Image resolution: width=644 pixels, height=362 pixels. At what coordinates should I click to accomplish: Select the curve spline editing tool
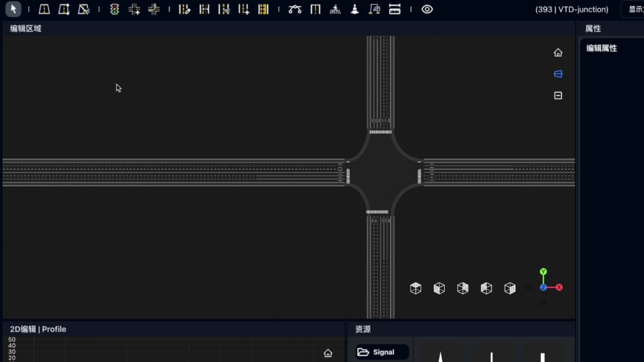click(x=295, y=9)
